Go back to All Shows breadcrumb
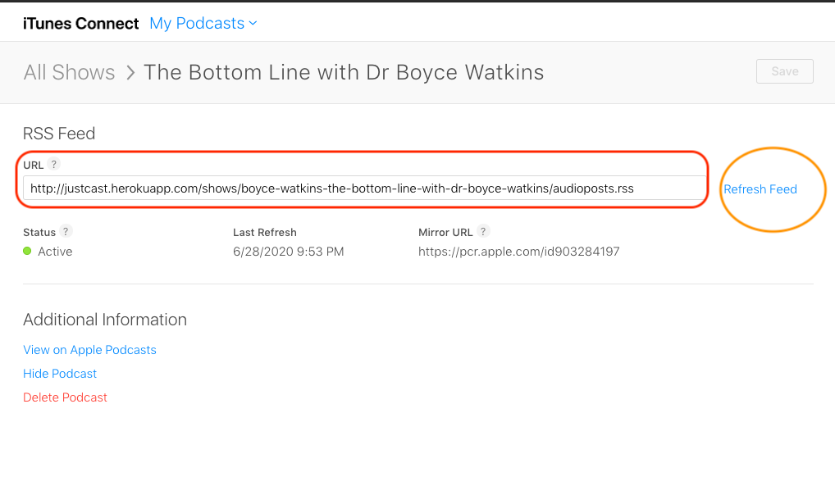 point(69,72)
